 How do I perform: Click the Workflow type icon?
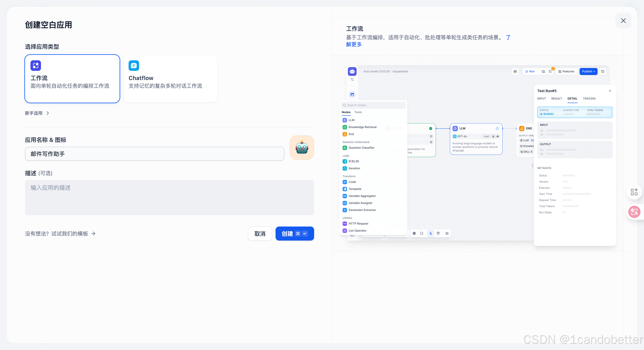coord(36,66)
